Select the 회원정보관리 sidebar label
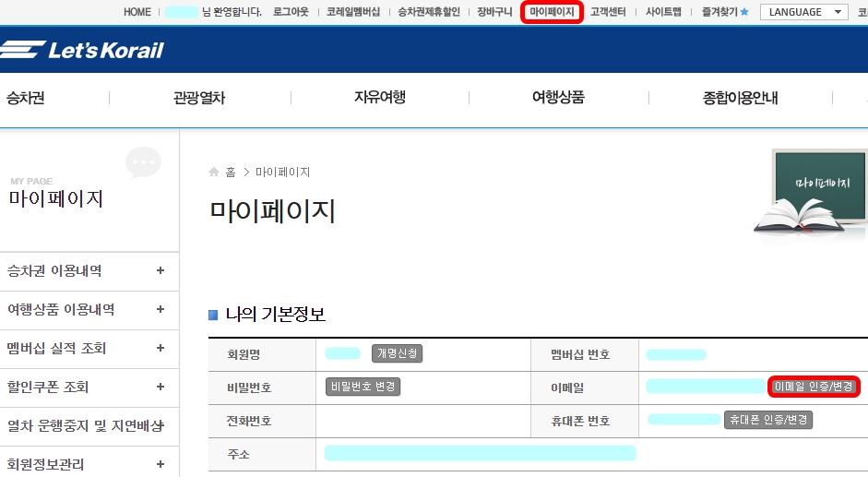Viewport: 868px width, 477px height. pos(45,464)
